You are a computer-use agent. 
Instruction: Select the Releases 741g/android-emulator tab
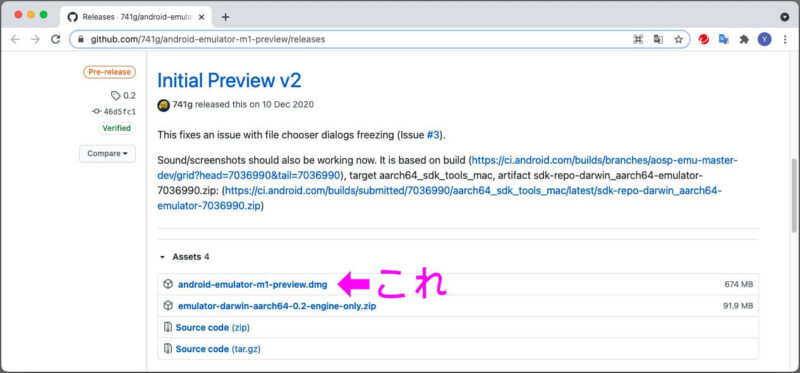click(136, 17)
